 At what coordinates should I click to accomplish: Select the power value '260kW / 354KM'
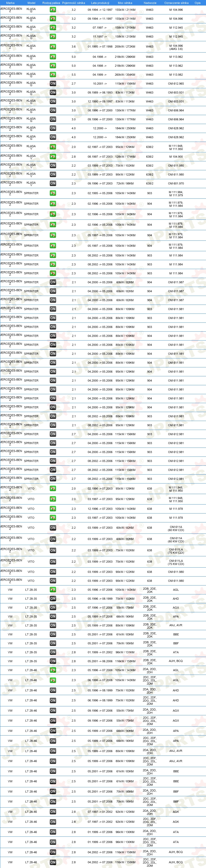click(125, 75)
